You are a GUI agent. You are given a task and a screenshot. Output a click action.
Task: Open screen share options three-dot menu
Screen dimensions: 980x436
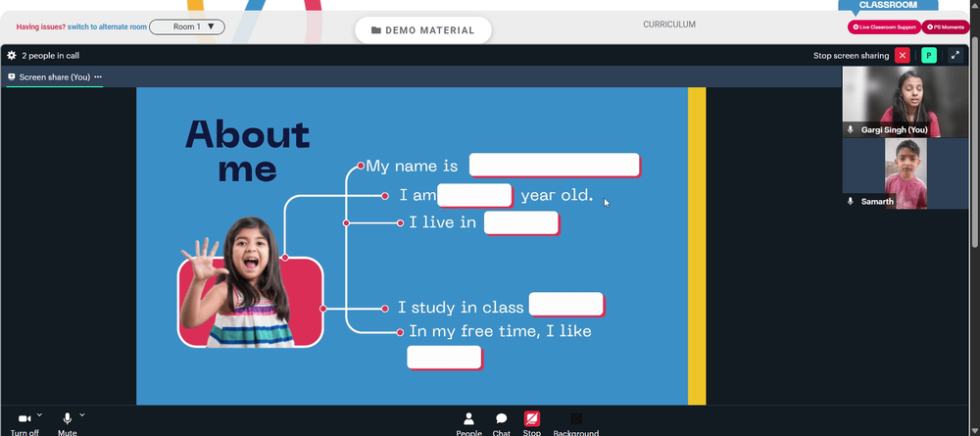(98, 76)
